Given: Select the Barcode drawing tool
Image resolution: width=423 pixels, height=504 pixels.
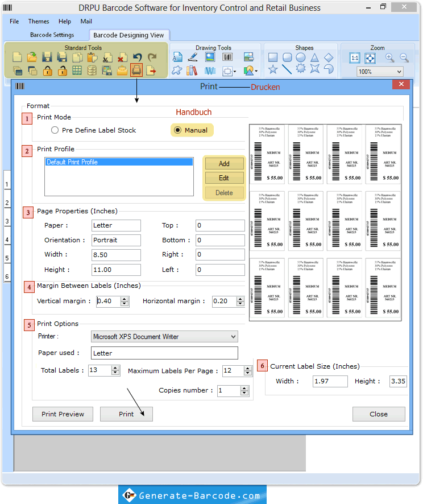Looking at the screenshot, I should point(227,57).
